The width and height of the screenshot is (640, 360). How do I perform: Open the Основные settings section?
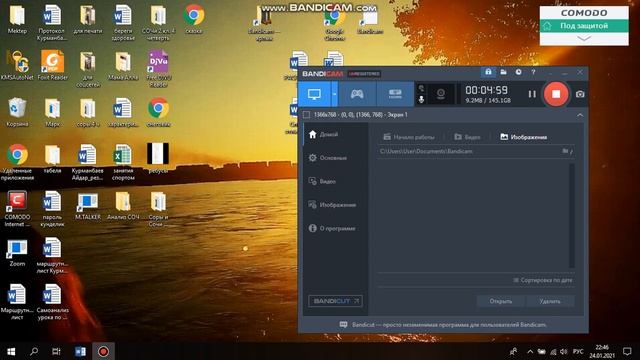pyautogui.click(x=328, y=158)
